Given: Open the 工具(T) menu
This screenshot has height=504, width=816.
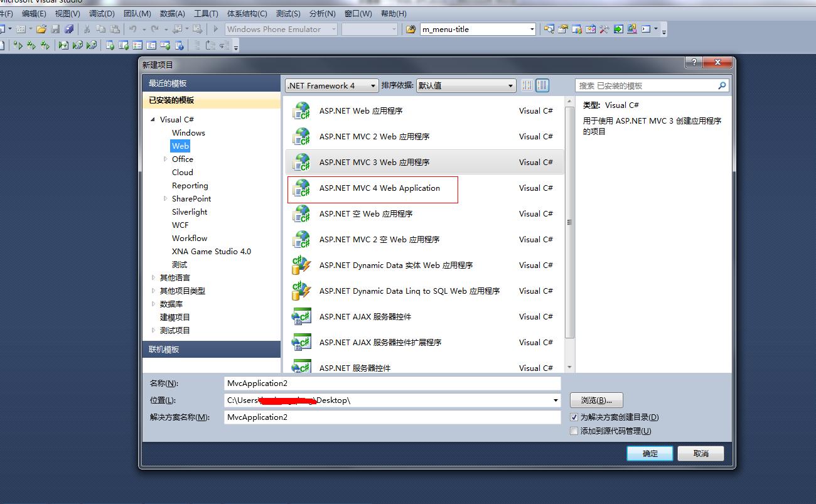Looking at the screenshot, I should (206, 13).
